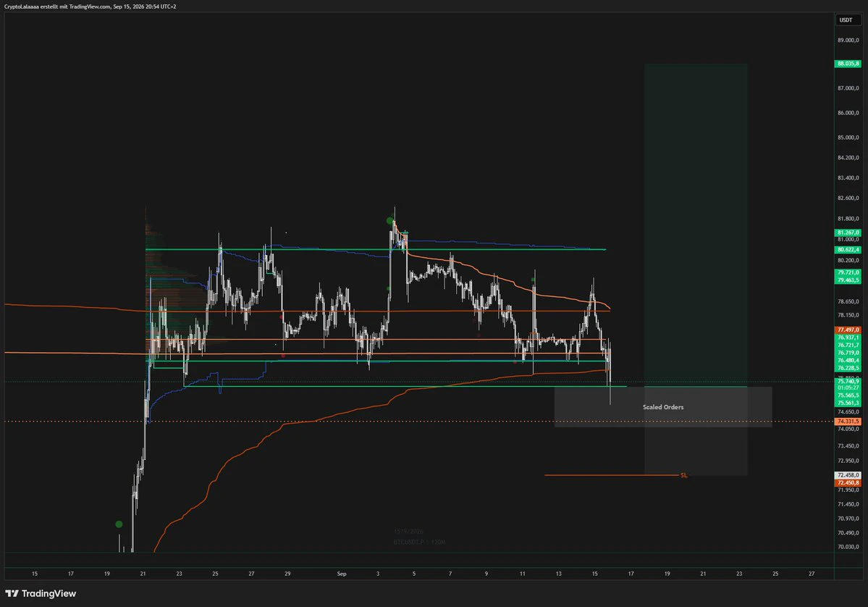
Task: Click the orange SL line label
Action: click(x=683, y=475)
